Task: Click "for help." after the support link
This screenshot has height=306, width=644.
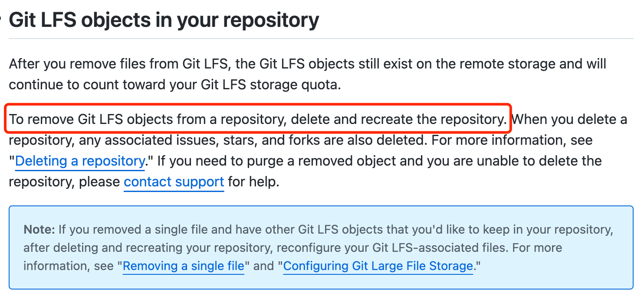Action: click(254, 182)
